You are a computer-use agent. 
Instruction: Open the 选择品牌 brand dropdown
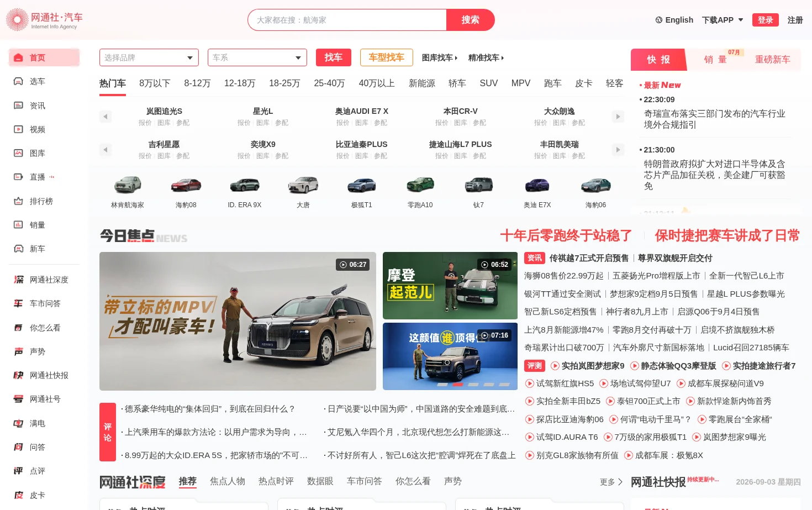pyautogui.click(x=149, y=57)
